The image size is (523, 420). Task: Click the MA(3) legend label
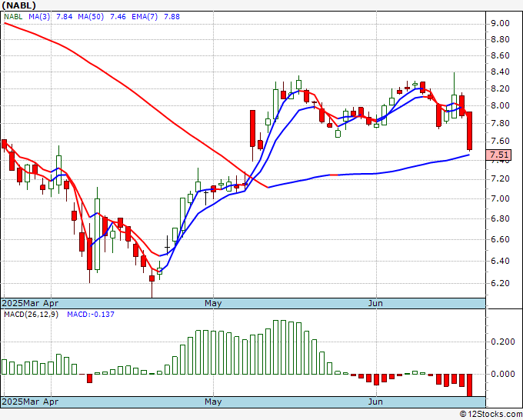pos(39,17)
